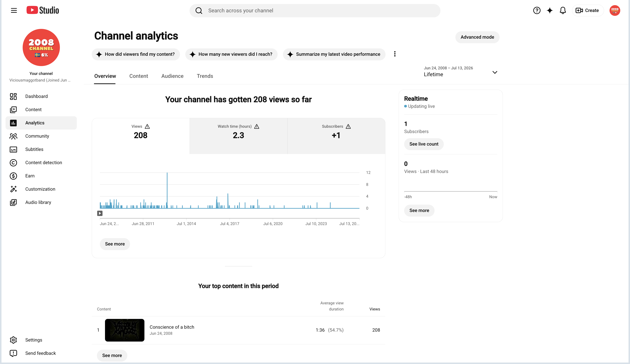Image resolution: width=630 pixels, height=364 pixels.
Task: Open the account avatar menu
Action: pos(615,10)
